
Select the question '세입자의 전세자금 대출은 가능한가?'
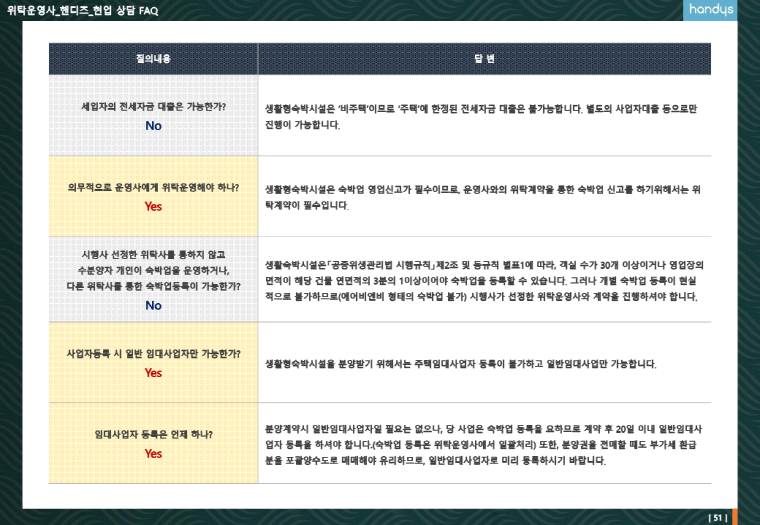click(x=153, y=106)
